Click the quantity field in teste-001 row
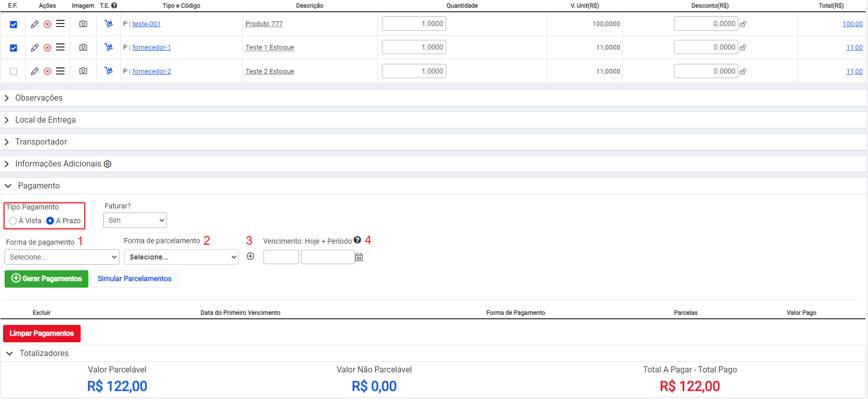 (414, 24)
